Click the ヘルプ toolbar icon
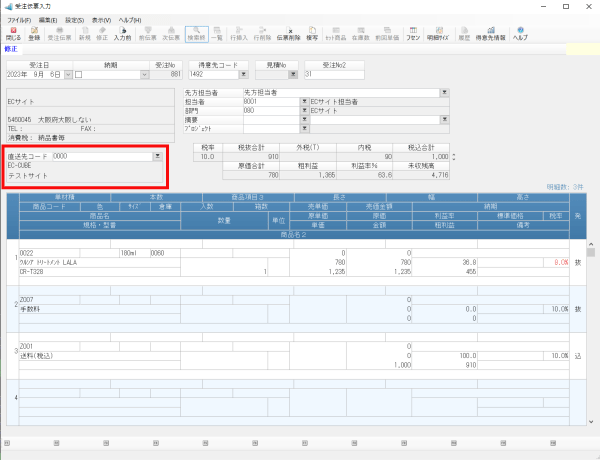Screen dimensions: 600x460 [x=520, y=34]
